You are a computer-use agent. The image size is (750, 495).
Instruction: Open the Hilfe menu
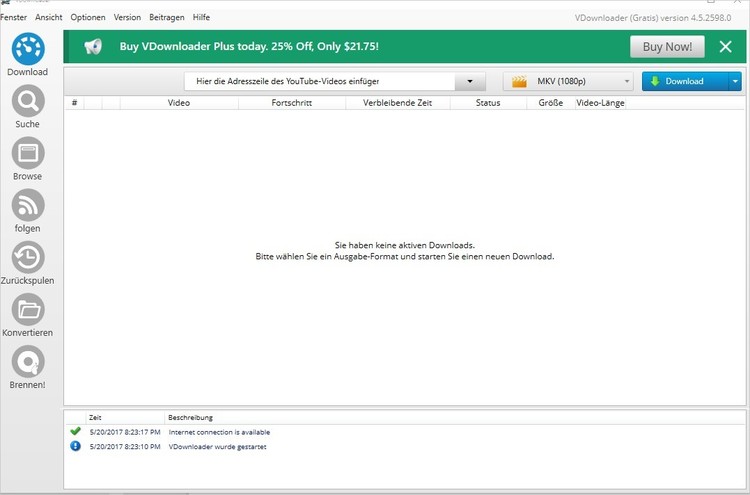(201, 17)
